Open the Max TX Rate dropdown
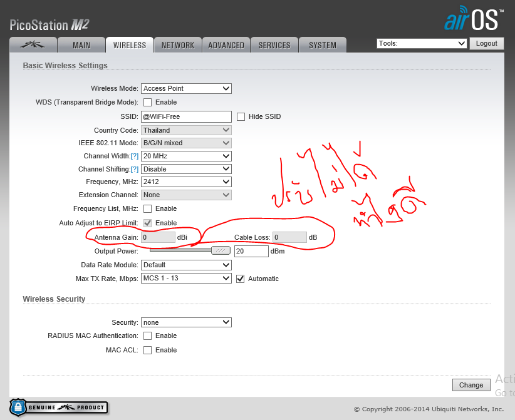 (x=186, y=279)
